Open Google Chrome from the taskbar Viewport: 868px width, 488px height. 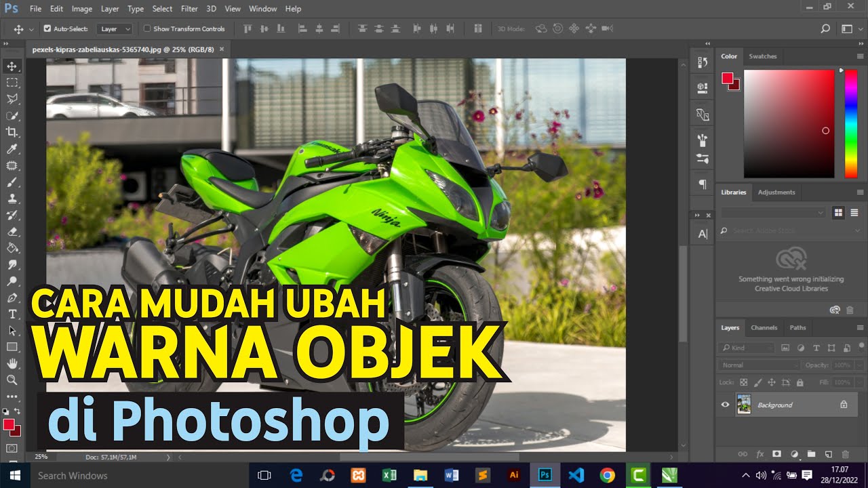coord(608,475)
